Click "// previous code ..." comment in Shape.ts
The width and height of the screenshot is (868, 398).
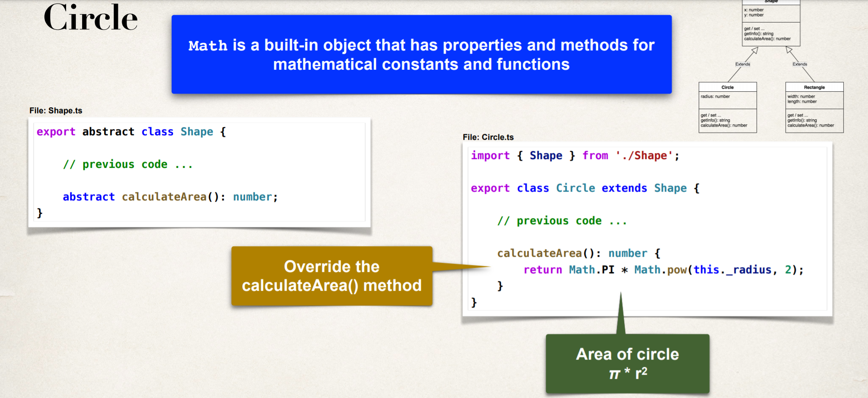click(x=128, y=165)
